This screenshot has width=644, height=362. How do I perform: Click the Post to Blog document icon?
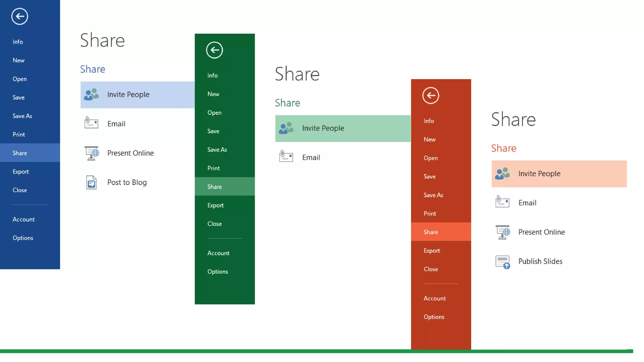click(91, 182)
